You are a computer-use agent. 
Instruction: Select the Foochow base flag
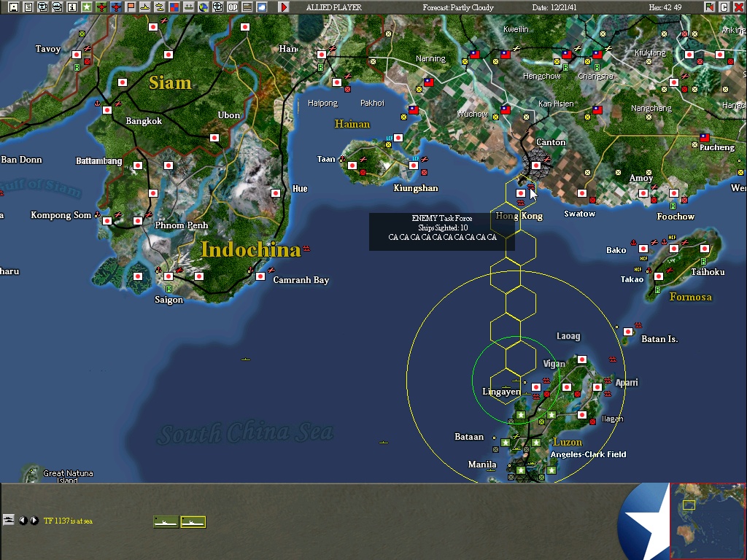[x=673, y=193]
